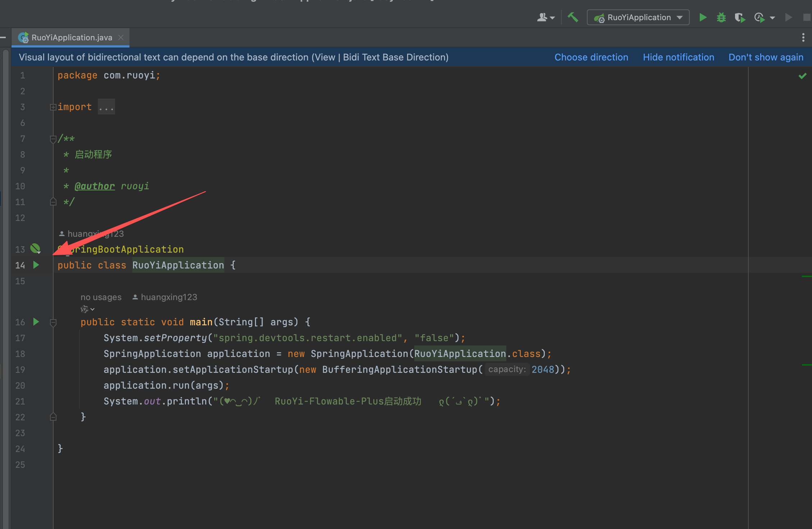Close the RuoYiApplication.java tab
The image size is (812, 529).
point(121,37)
